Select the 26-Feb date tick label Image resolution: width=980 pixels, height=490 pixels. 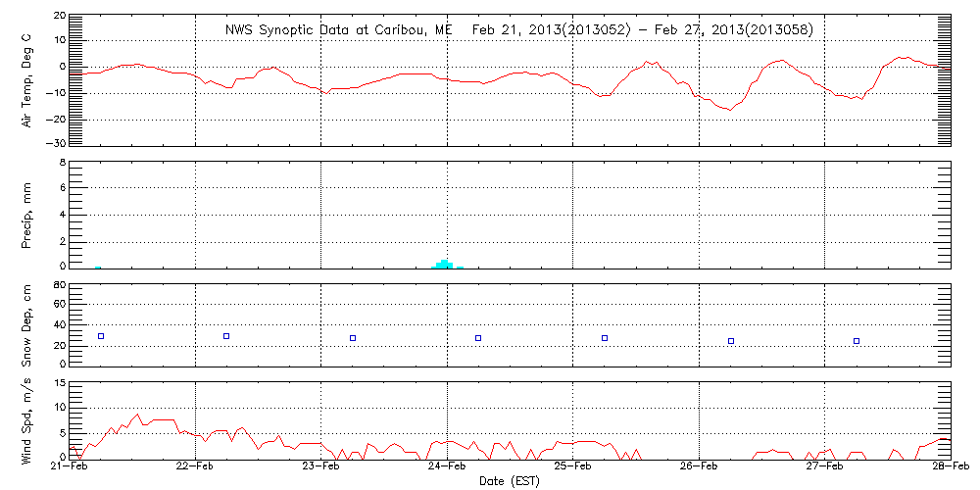[699, 468]
